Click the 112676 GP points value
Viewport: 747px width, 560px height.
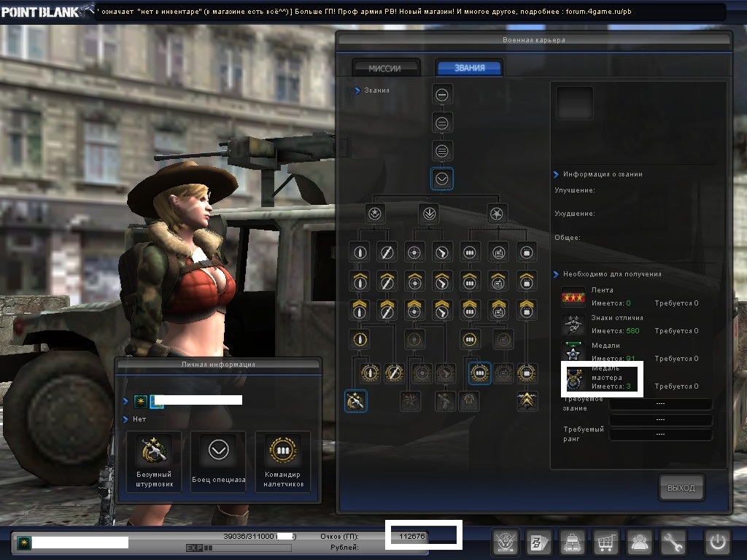pos(411,536)
